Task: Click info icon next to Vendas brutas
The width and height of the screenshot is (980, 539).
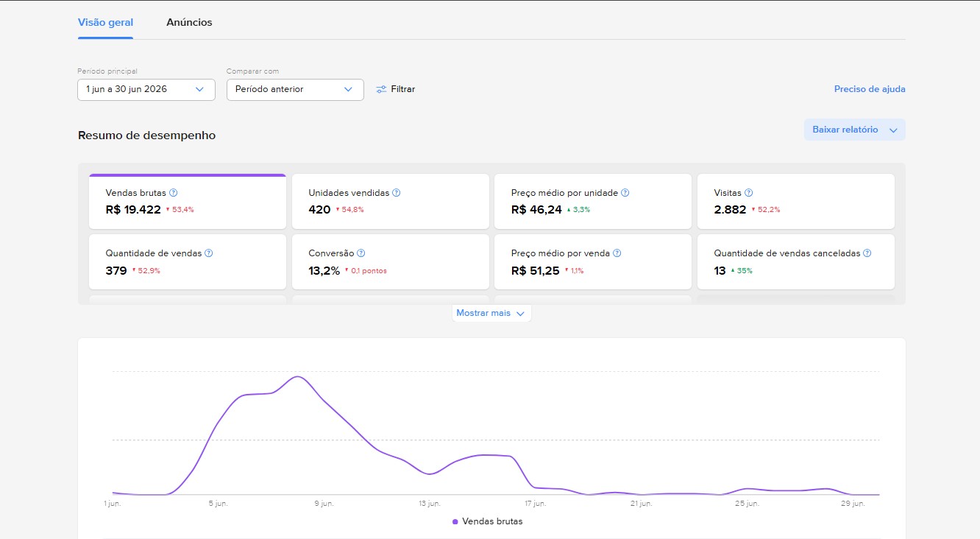Action: (174, 193)
